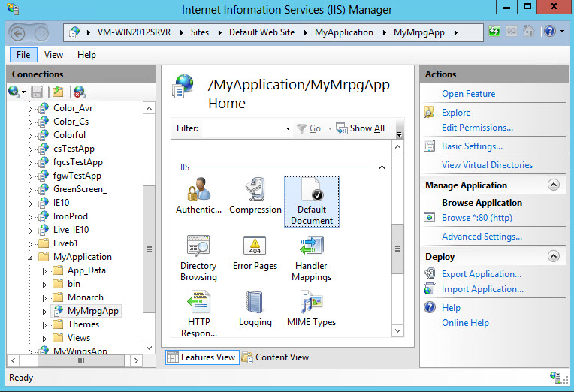Open the Compression feature icon
This screenshot has width=574, height=392.
(255, 196)
